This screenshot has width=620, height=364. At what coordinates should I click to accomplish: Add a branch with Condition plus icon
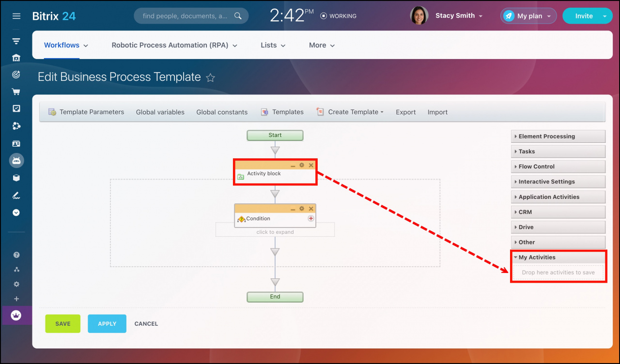(311, 218)
